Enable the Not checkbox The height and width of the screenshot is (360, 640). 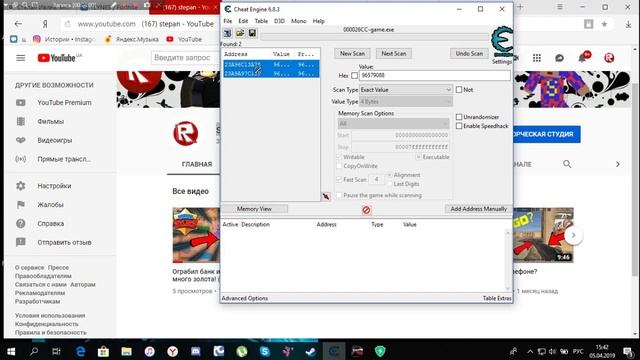459,90
